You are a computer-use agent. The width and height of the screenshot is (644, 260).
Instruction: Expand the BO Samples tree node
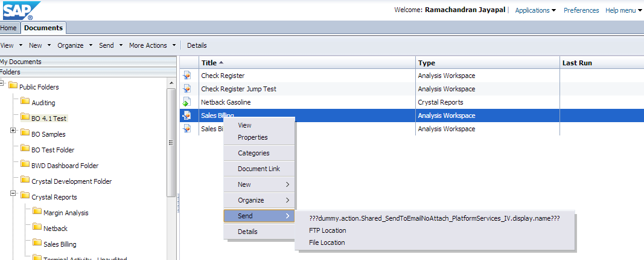[x=13, y=131]
